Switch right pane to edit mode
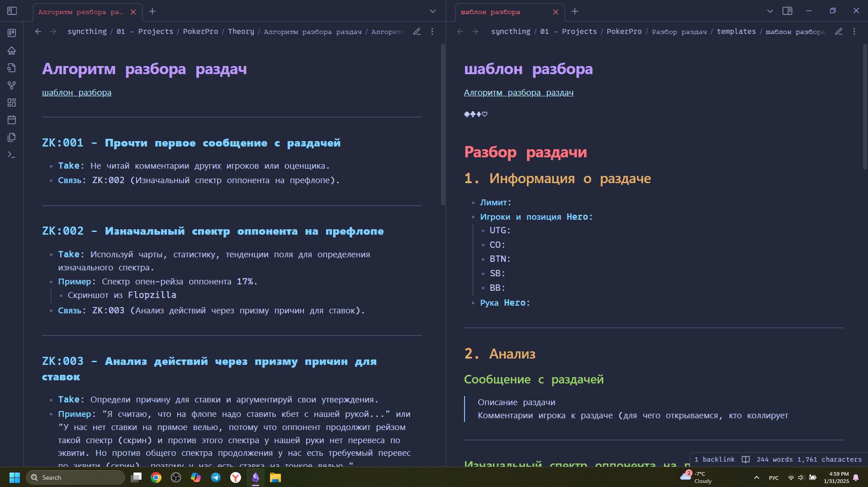Viewport: 868px width, 487px height. [839, 32]
